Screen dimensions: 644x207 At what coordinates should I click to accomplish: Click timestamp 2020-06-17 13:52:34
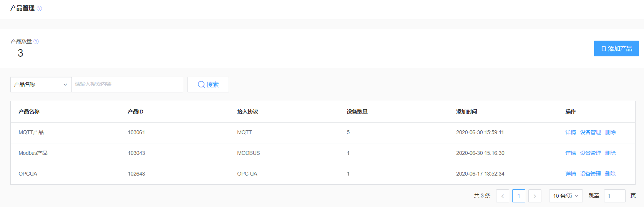coord(480,174)
